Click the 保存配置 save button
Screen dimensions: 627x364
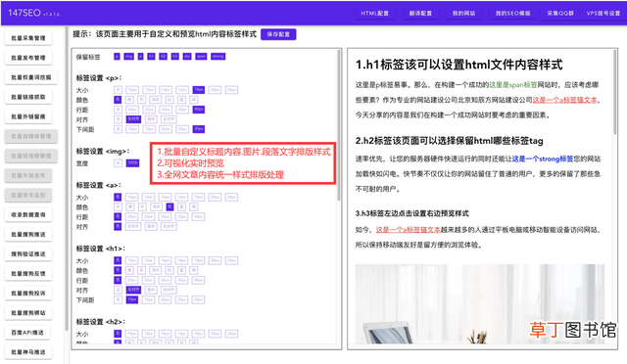click(278, 34)
